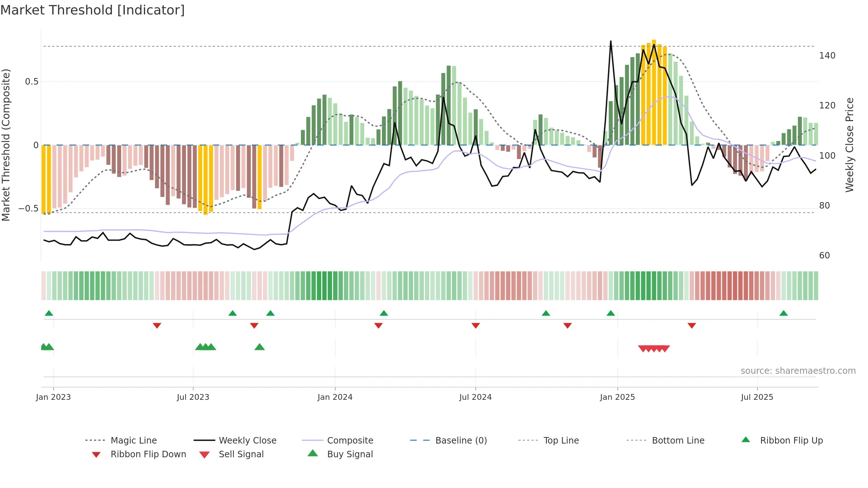This screenshot has width=868, height=488.
Task: Toggle the Baseline (0) legend entry
Action: click(x=448, y=440)
